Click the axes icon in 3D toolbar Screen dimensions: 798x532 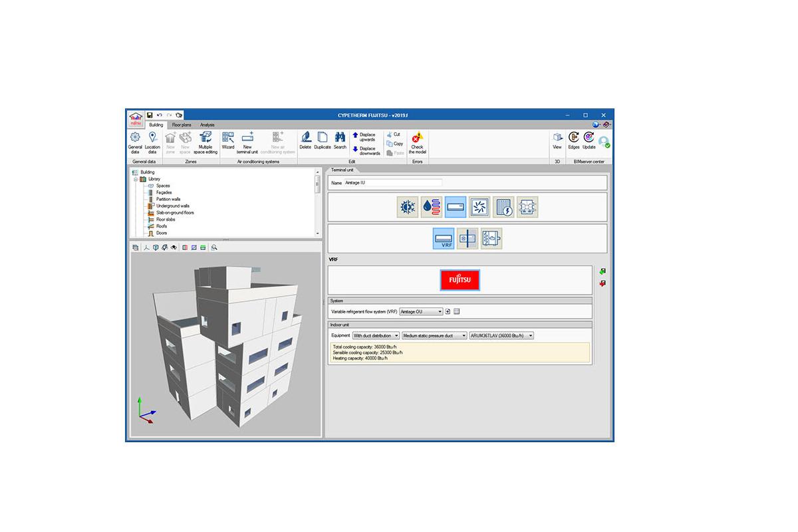pyautogui.click(x=146, y=247)
